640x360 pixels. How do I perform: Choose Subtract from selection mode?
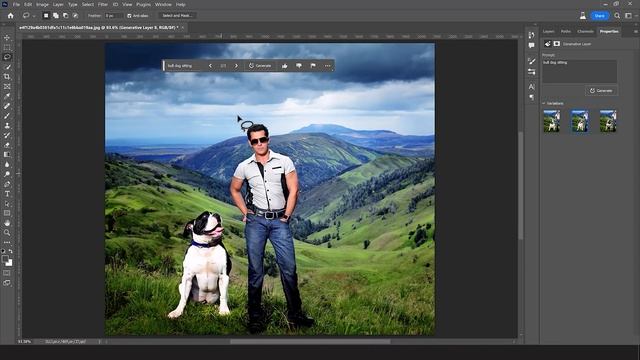[x=65, y=16]
